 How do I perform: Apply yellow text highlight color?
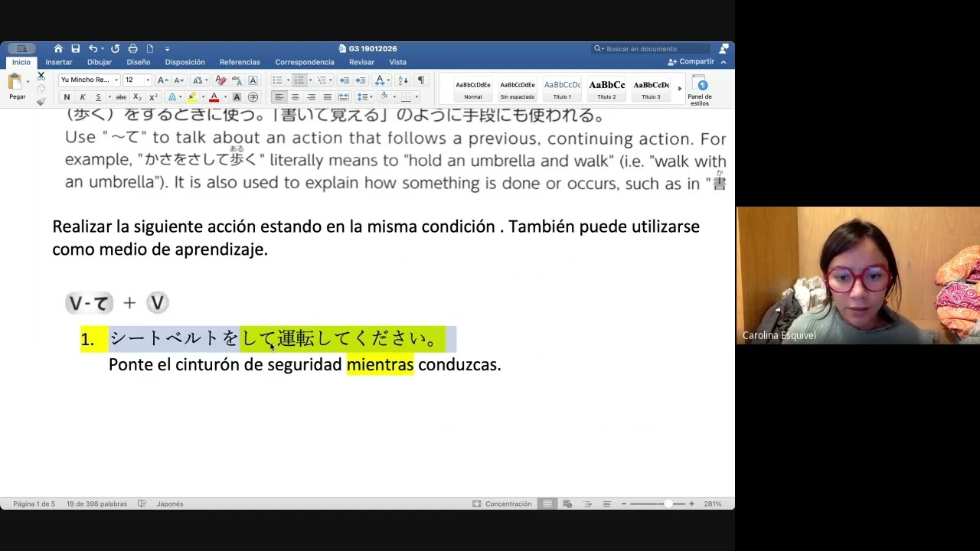(x=191, y=97)
